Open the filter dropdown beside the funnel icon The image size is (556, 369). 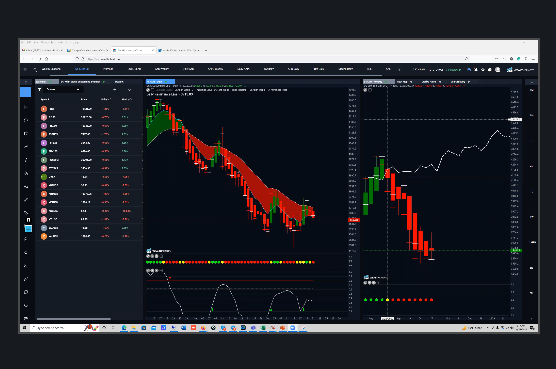(63, 90)
